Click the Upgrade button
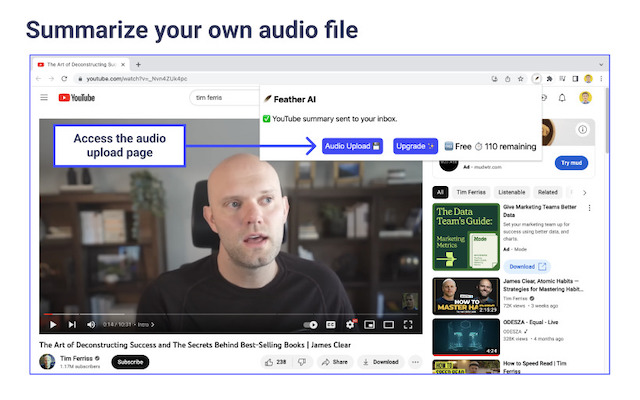 point(416,146)
